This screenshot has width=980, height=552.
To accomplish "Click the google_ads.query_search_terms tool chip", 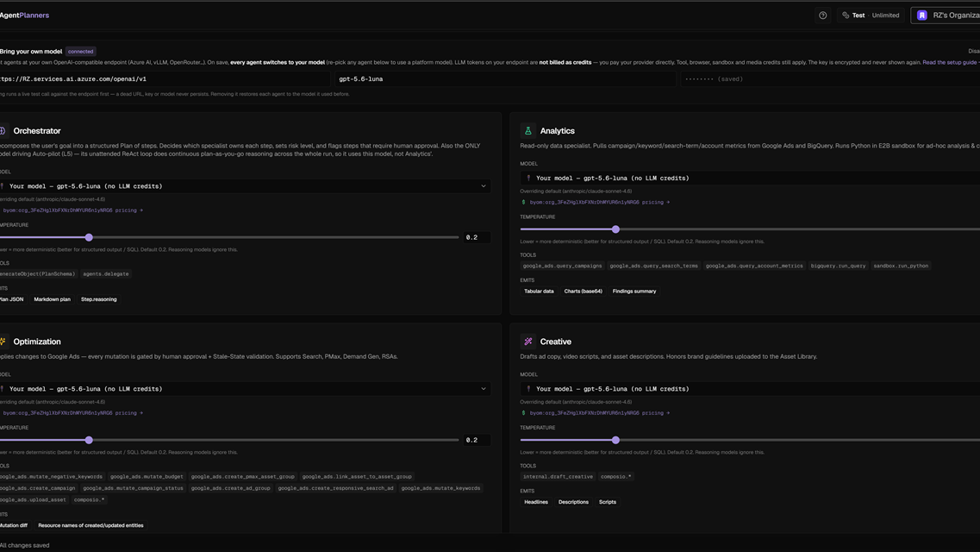I will coord(653,266).
